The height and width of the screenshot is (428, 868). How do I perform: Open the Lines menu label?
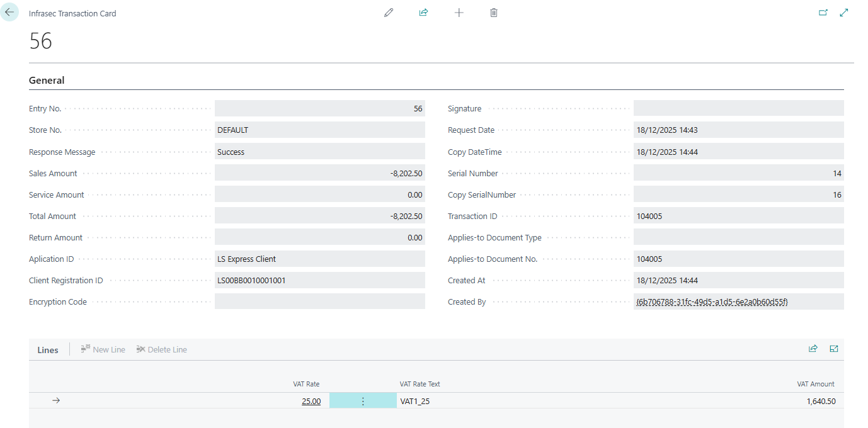(x=48, y=350)
